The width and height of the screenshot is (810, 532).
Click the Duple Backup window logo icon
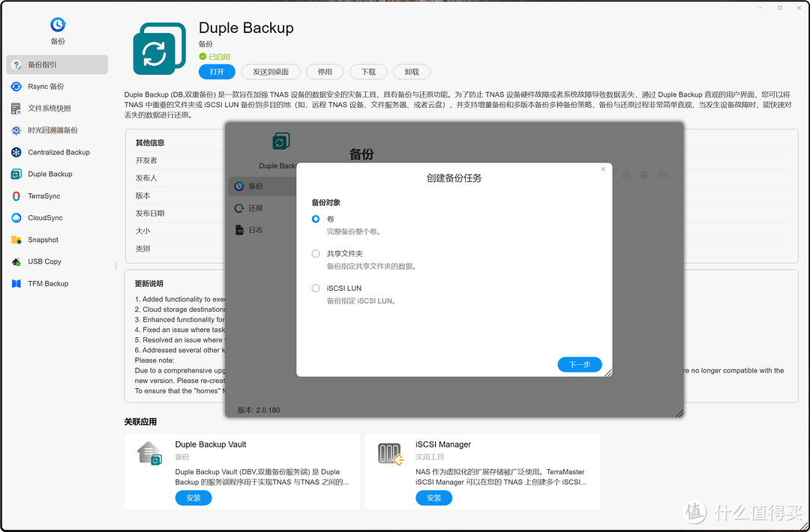281,141
